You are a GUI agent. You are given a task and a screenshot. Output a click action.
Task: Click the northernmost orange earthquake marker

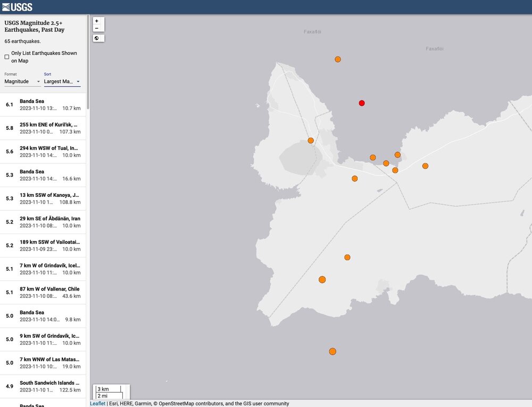tap(338, 60)
